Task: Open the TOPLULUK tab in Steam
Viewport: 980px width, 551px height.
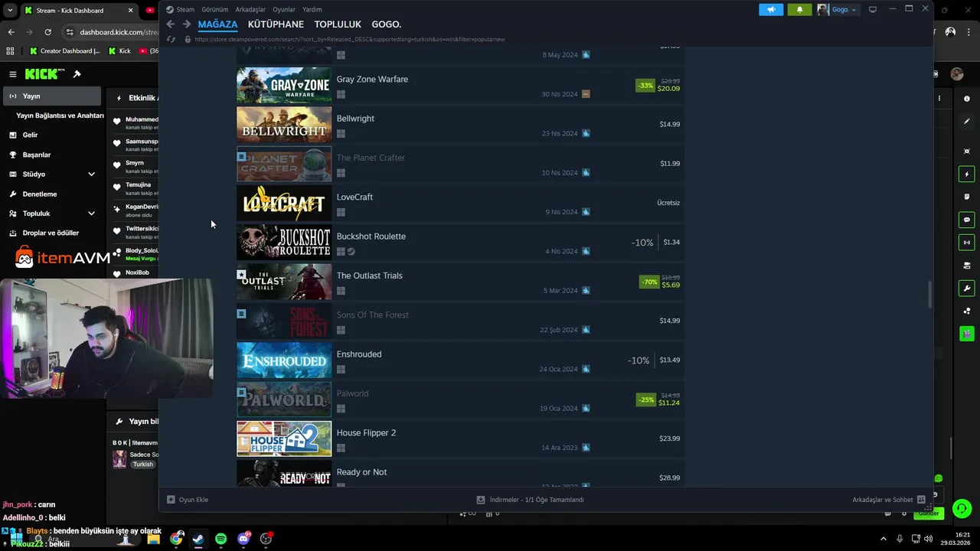Action: click(x=338, y=24)
